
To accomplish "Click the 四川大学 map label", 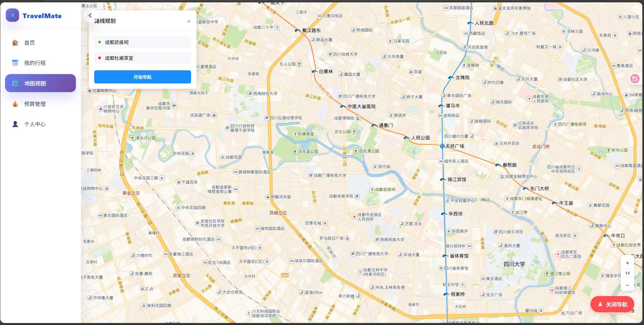I will click(514, 264).
